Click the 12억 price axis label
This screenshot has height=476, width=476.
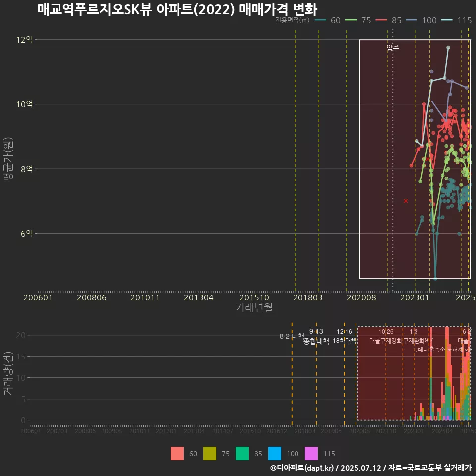[25, 40]
